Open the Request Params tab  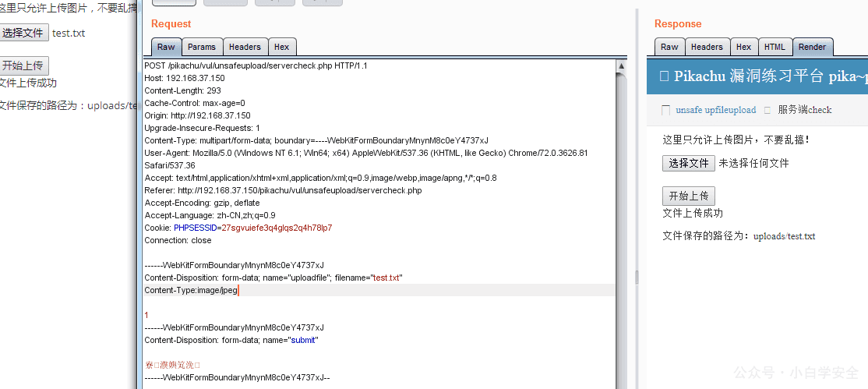click(202, 47)
